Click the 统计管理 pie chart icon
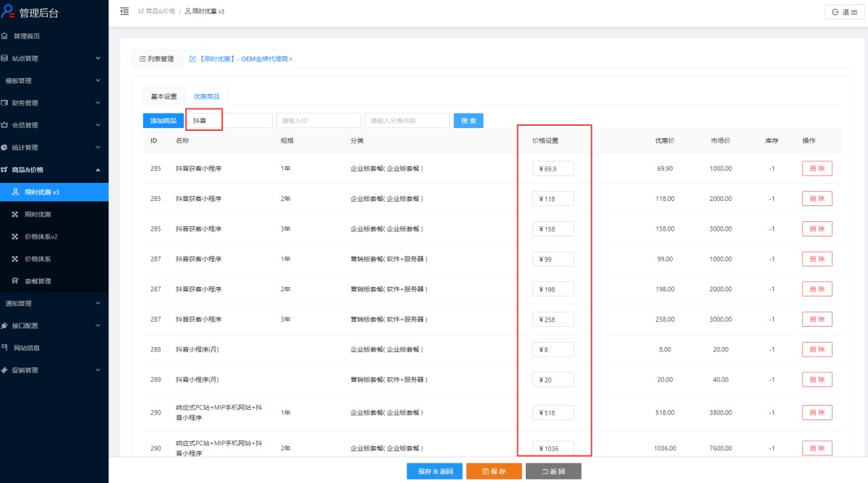 (x=5, y=148)
